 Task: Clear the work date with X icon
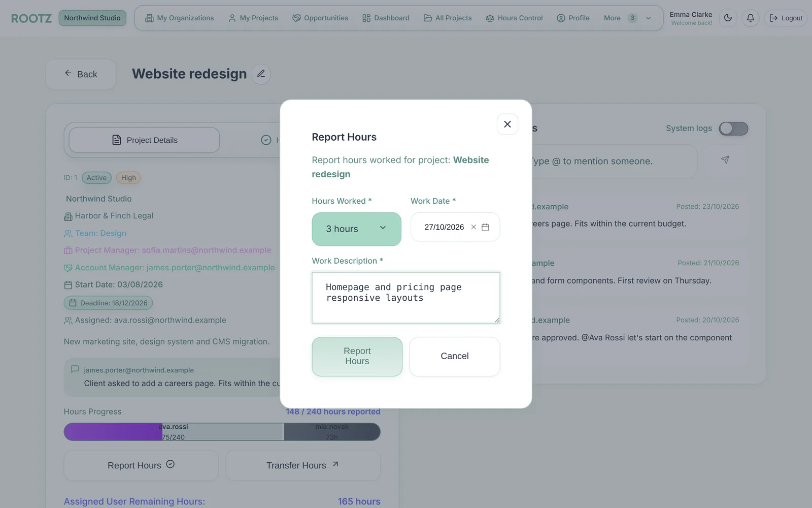pyautogui.click(x=473, y=227)
